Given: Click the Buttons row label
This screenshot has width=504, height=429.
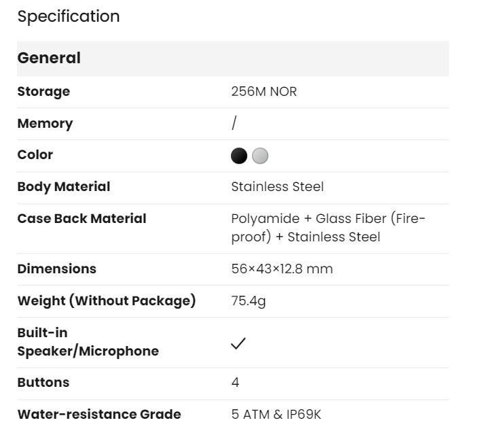Looking at the screenshot, I should (x=43, y=382).
